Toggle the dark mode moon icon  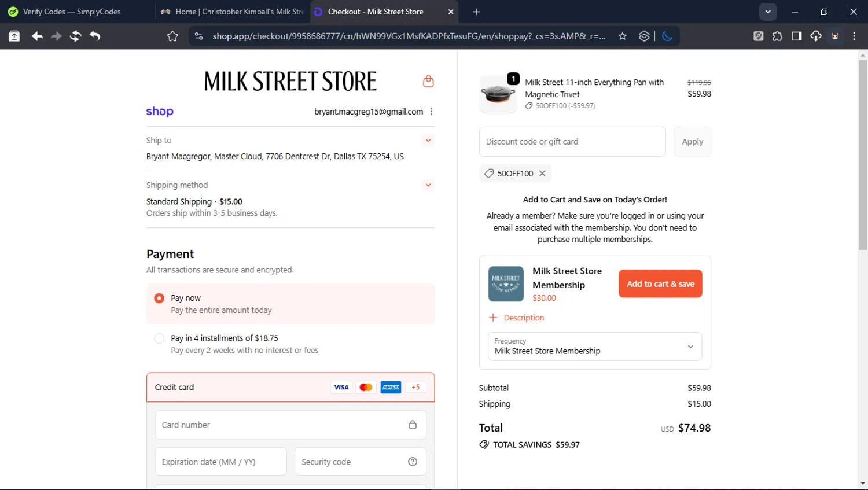(667, 36)
